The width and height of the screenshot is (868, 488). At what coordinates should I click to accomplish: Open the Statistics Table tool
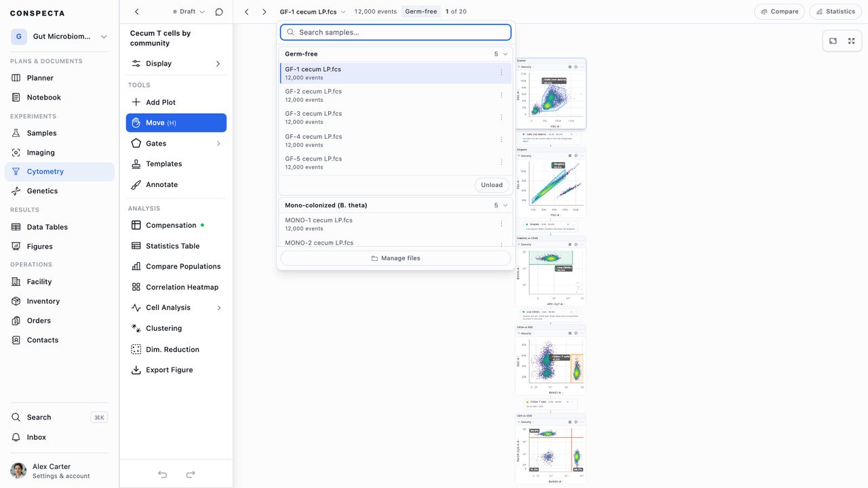[176, 246]
